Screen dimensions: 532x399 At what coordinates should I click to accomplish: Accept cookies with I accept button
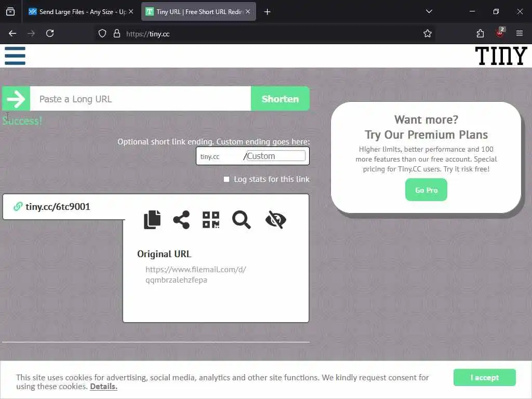click(x=485, y=377)
